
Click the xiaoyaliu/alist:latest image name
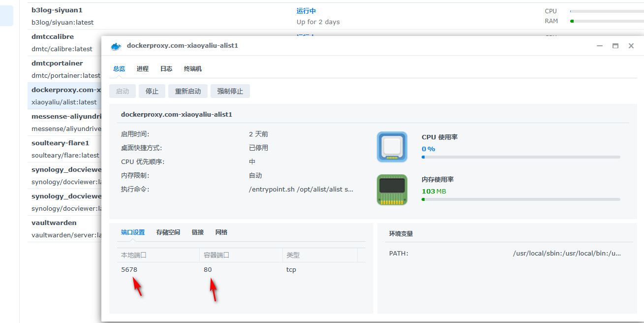[64, 102]
